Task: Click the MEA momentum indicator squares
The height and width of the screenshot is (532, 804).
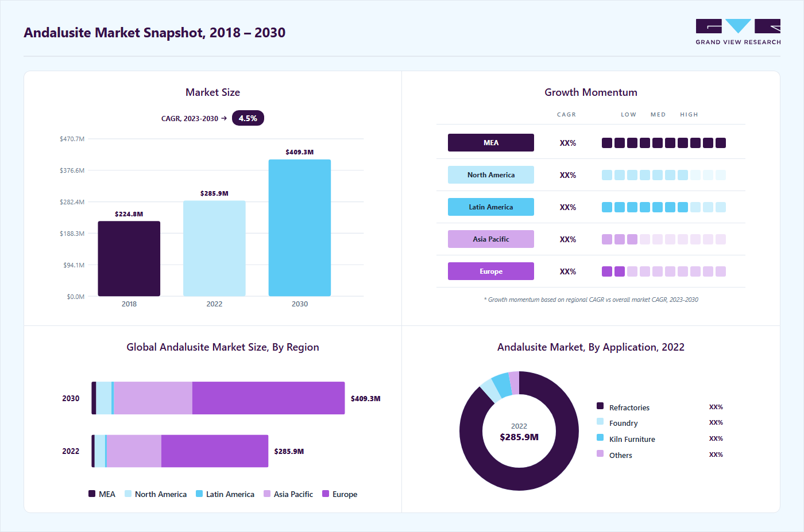Action: pyautogui.click(x=664, y=143)
